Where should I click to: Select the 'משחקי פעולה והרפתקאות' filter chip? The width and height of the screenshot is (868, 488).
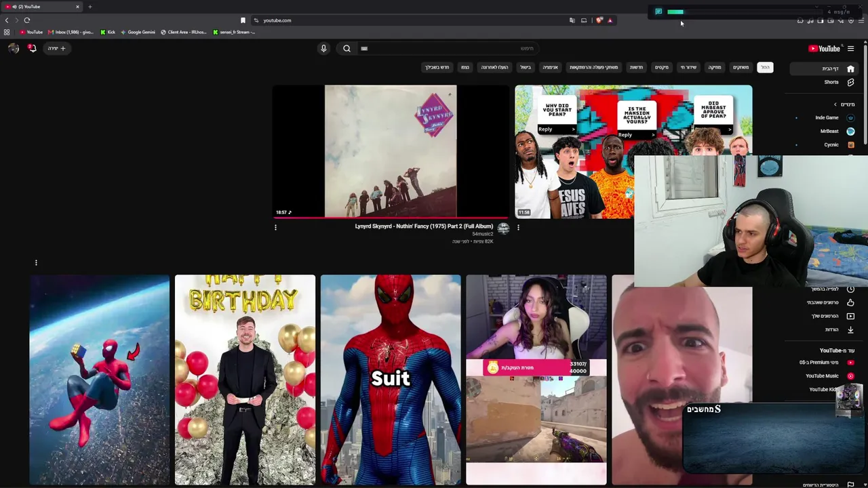click(593, 67)
